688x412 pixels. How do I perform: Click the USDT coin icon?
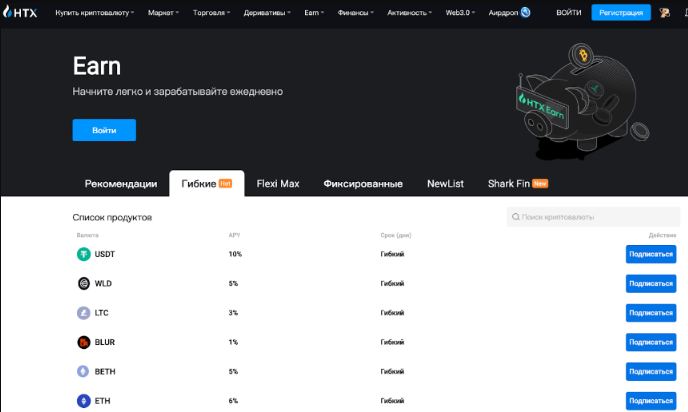[x=83, y=254]
